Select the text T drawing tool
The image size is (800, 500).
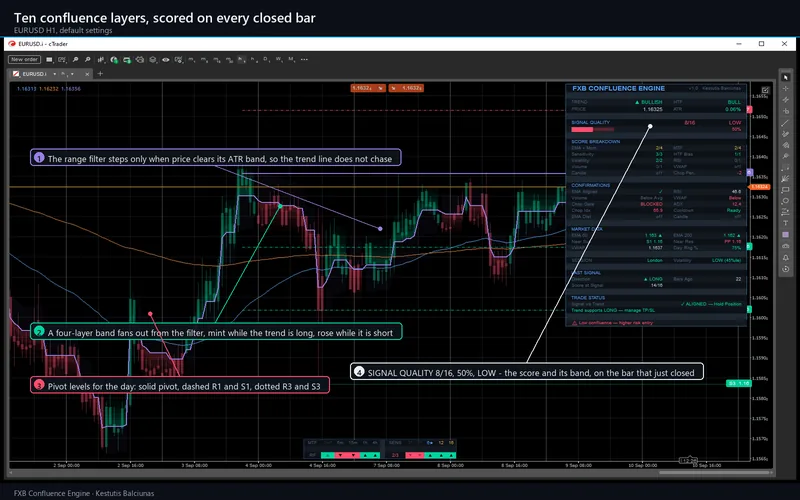(785, 222)
